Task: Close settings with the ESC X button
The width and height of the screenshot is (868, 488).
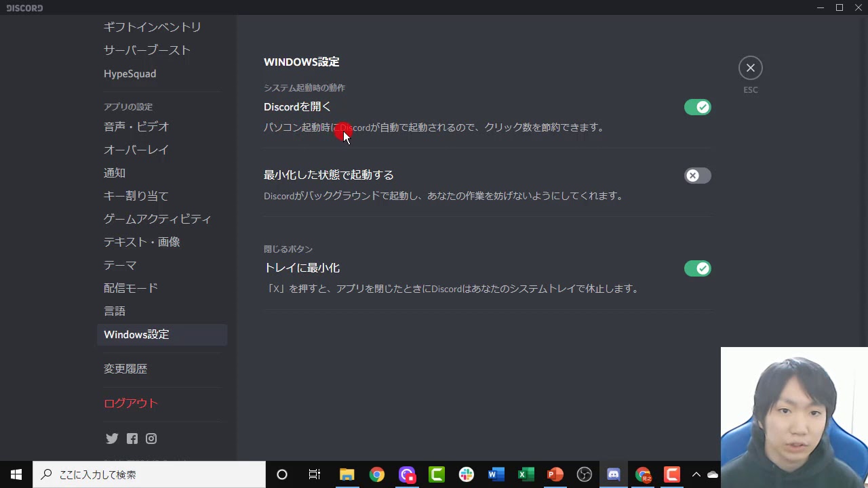Action: point(750,68)
